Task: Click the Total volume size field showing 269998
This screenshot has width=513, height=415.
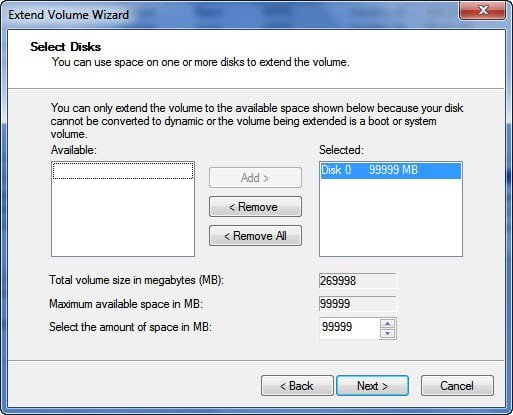Action: pos(357,281)
